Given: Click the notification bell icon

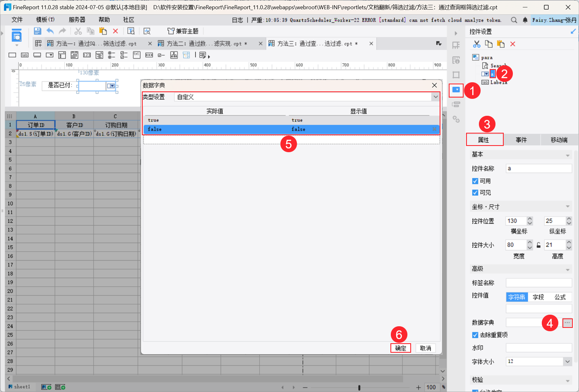Looking at the screenshot, I should click(525, 20).
